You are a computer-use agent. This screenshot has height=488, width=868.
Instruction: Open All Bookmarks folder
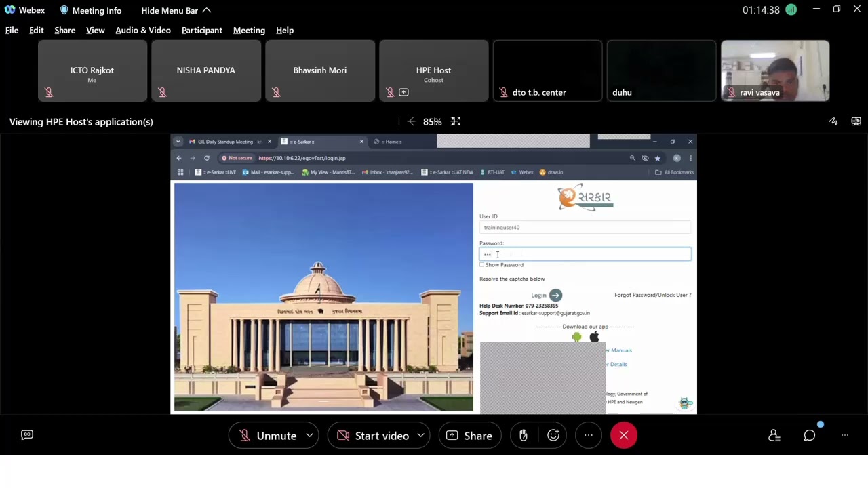pos(675,172)
